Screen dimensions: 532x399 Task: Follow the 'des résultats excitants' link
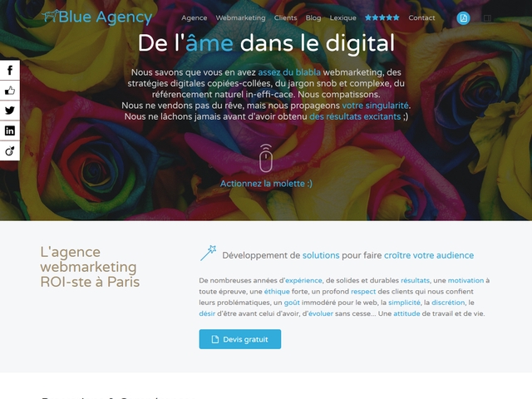point(355,116)
